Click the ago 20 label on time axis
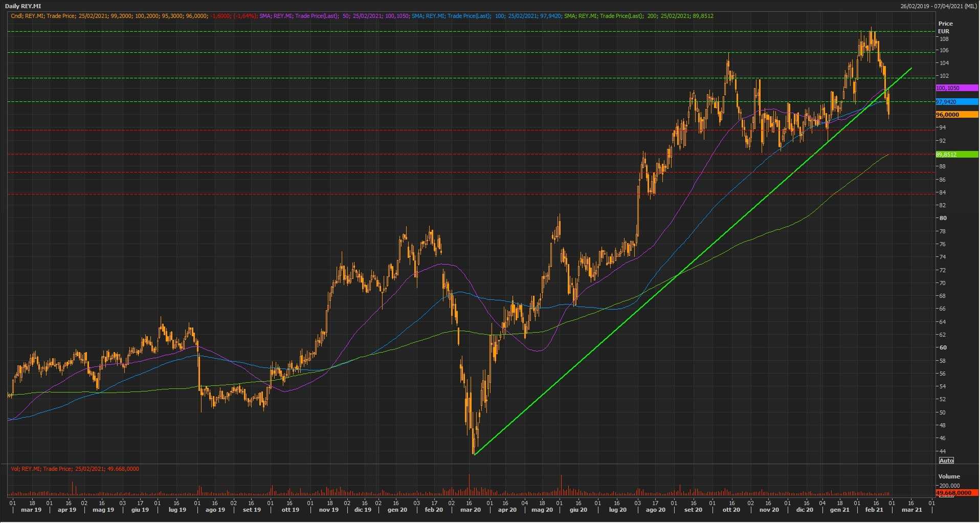 (655, 510)
